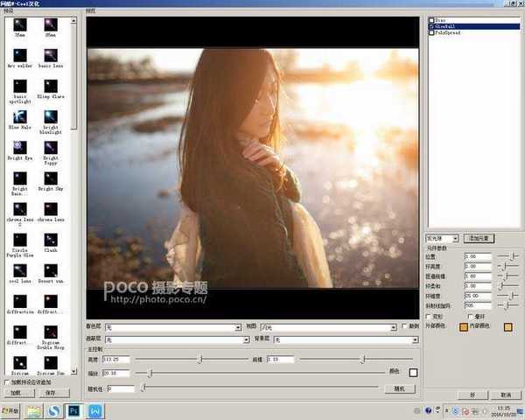Select GlowBall in the element list
This screenshot has height=420, width=525.
(x=449, y=26)
